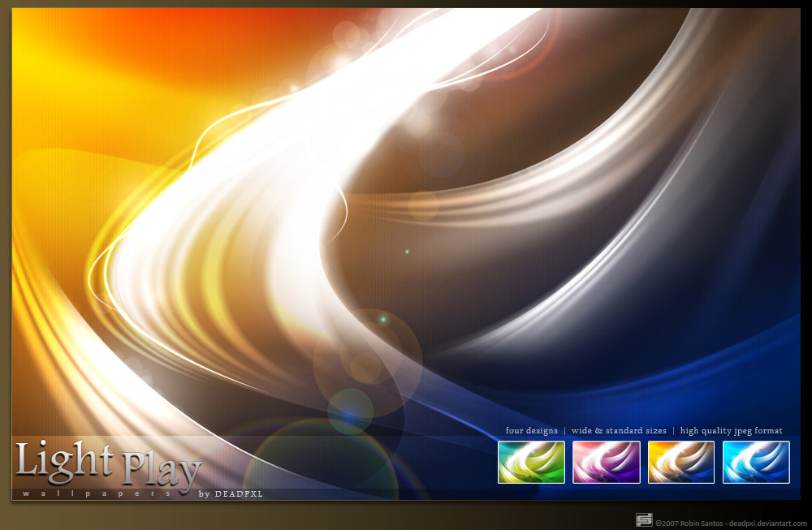
Task: Select the orange and blue design thumbnail
Action: click(x=681, y=462)
